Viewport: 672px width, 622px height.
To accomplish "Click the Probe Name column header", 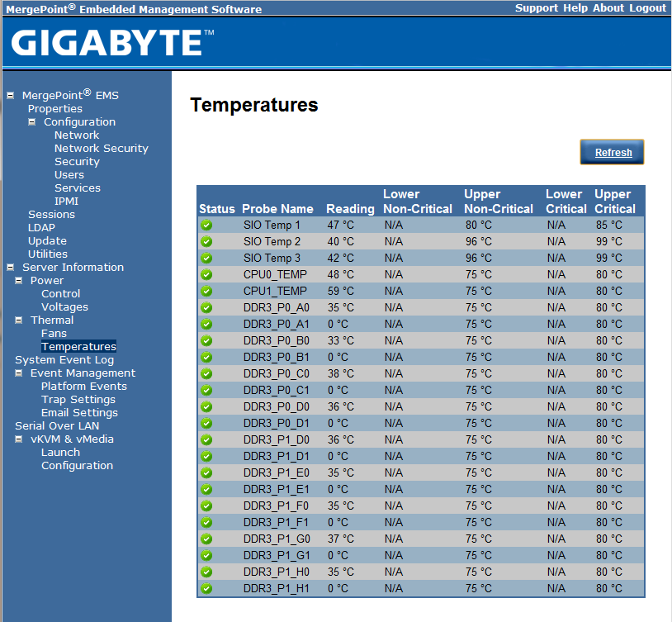I will (x=277, y=209).
